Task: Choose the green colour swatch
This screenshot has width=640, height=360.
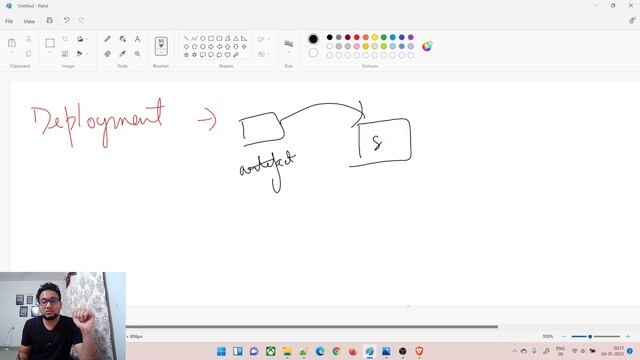Action: pyautogui.click(x=384, y=37)
